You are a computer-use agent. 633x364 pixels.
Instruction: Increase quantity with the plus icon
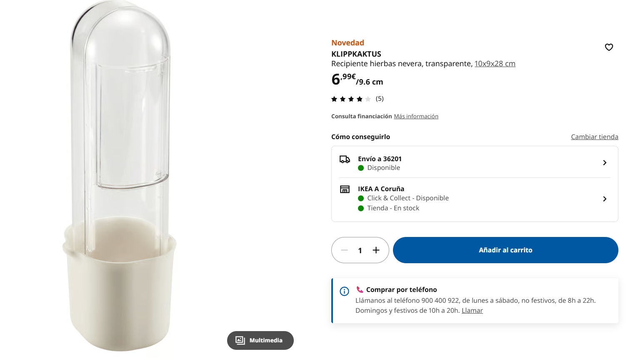coord(376,250)
